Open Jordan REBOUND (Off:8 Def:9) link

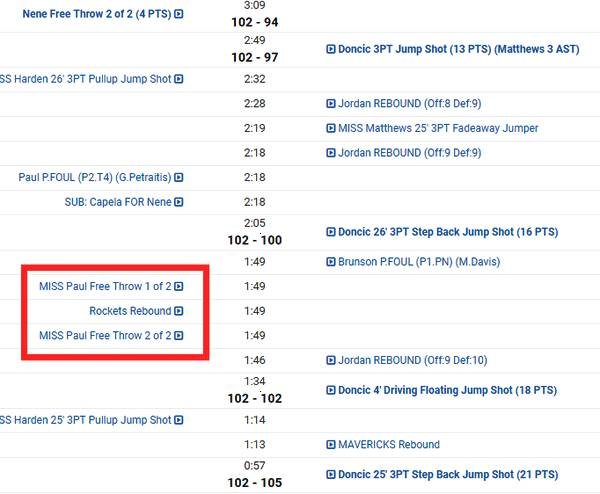409,104
